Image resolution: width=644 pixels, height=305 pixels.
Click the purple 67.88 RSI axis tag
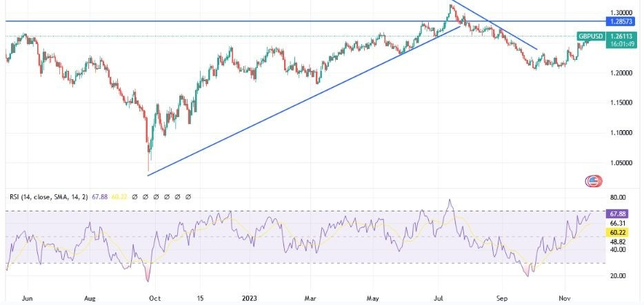[618, 214]
